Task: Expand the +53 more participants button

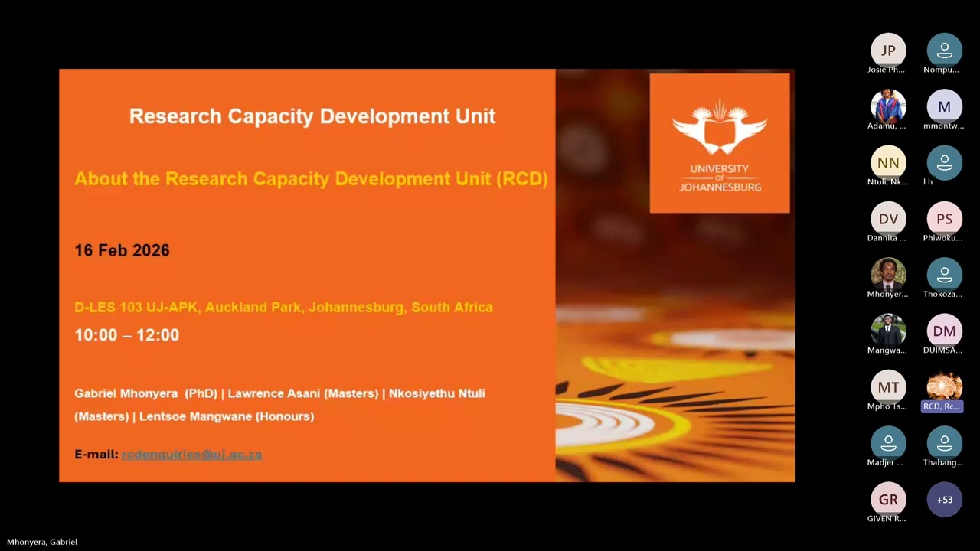Action: (x=945, y=500)
